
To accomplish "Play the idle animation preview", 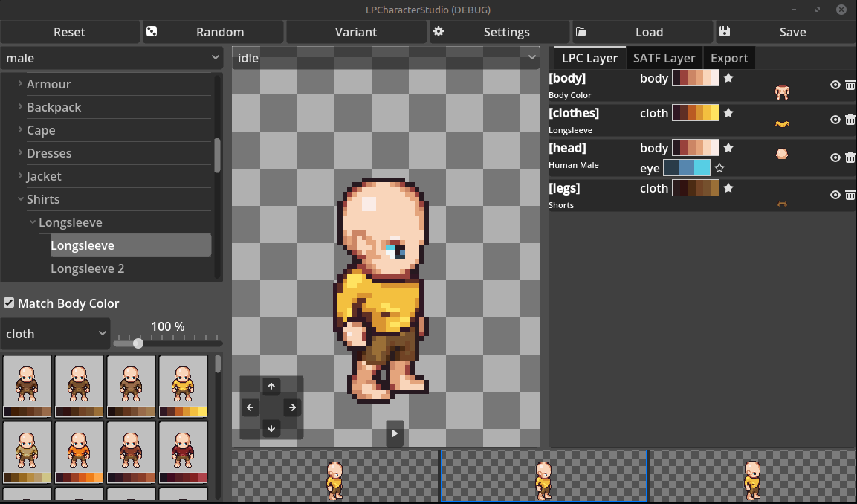I will click(x=395, y=433).
